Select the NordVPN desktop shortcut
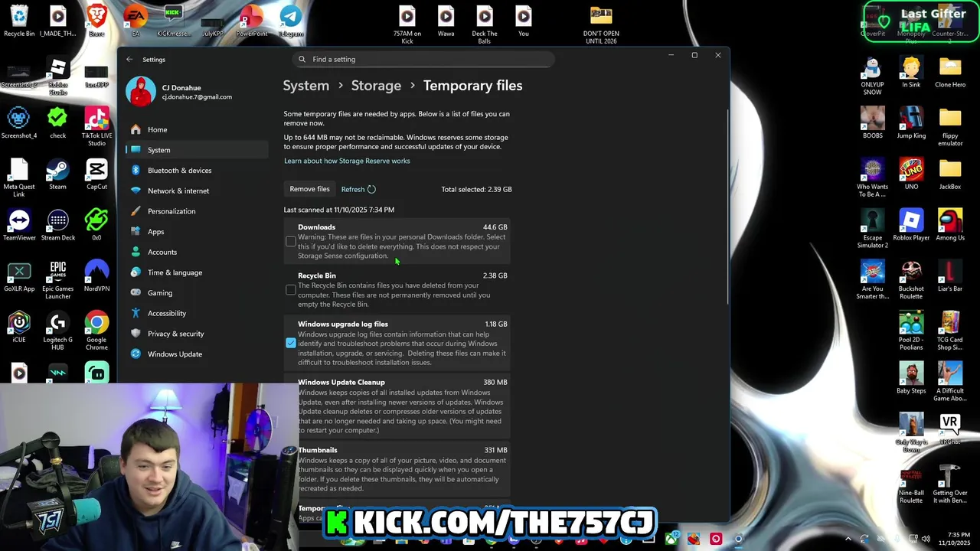The width and height of the screenshot is (980, 551). 96,276
